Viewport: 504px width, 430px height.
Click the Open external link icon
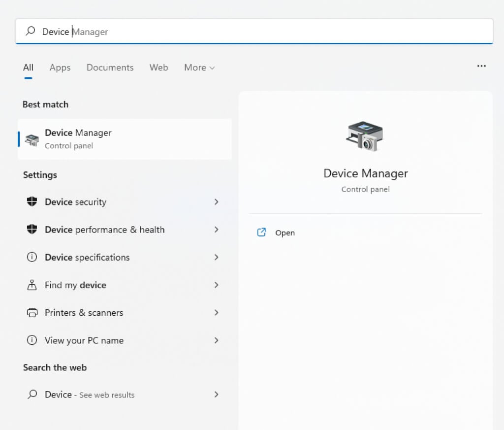click(262, 232)
